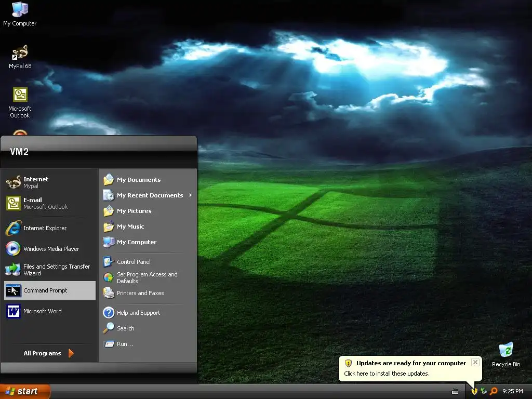The height and width of the screenshot is (399, 532).
Task: Click the network connection tray icon
Action: [484, 392]
